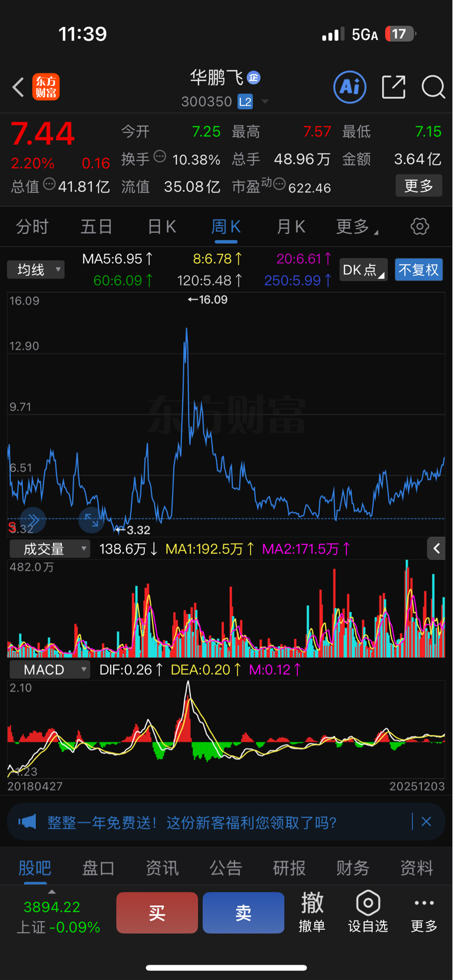This screenshot has width=453, height=980.
Task: Switch to 分时 chart tab
Action: 32,227
